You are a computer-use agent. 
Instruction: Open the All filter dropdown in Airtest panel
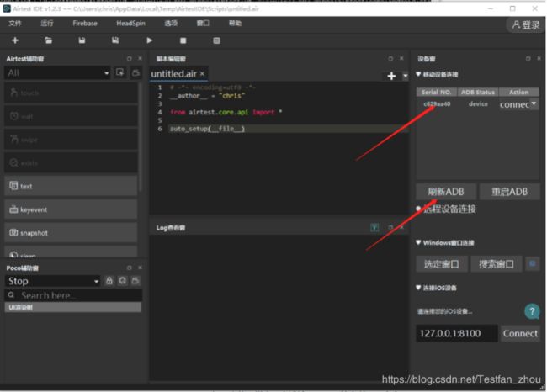click(x=57, y=73)
